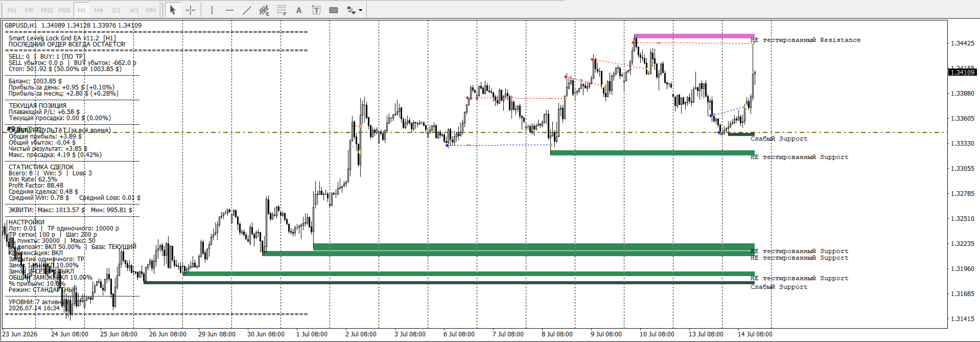
Task: Toggle the H4 timeframe button
Action: click(x=99, y=10)
